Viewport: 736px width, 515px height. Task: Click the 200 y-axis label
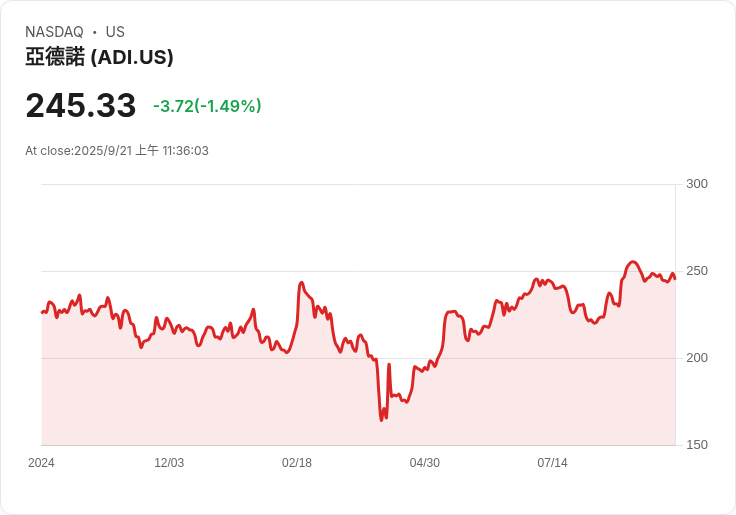[697, 358]
